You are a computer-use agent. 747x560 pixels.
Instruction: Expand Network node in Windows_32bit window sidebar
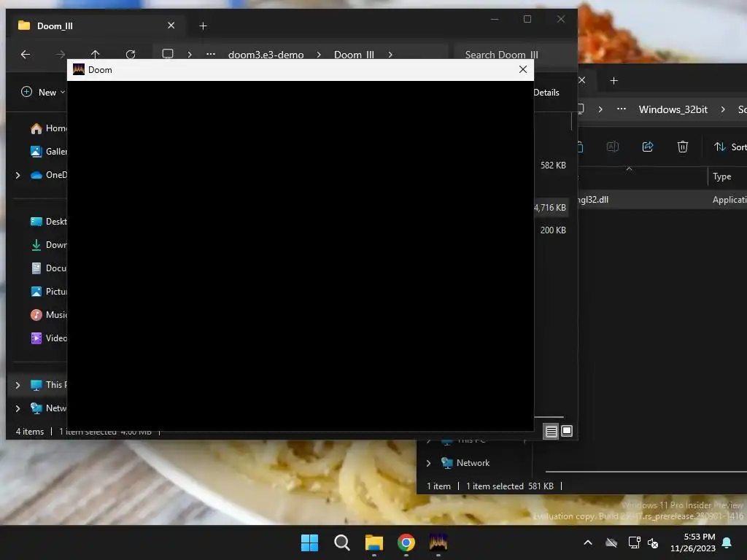(428, 463)
